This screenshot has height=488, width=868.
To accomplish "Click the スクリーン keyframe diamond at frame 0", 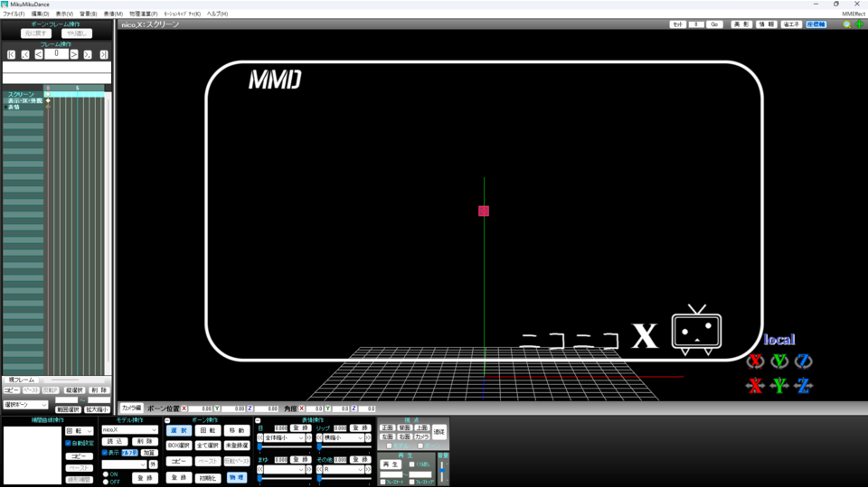I will click(48, 95).
